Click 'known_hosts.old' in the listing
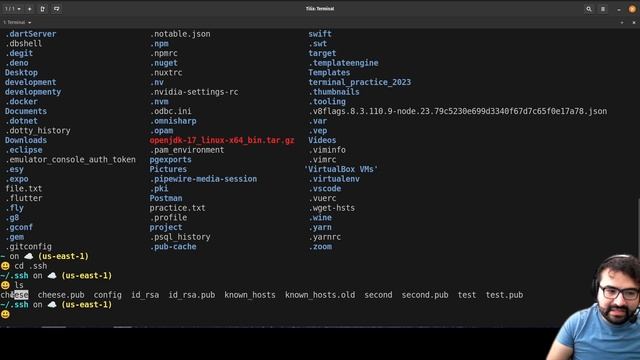The width and height of the screenshot is (640, 360). 320,295
